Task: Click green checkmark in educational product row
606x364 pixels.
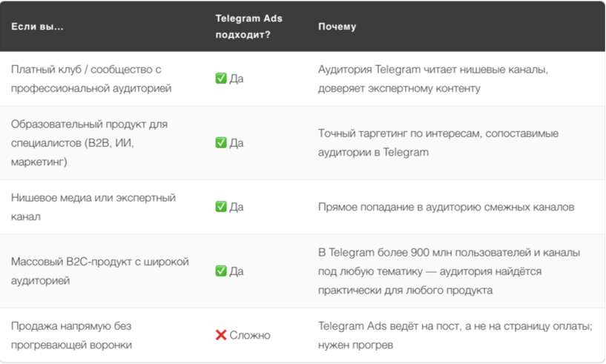Action: pos(221,142)
